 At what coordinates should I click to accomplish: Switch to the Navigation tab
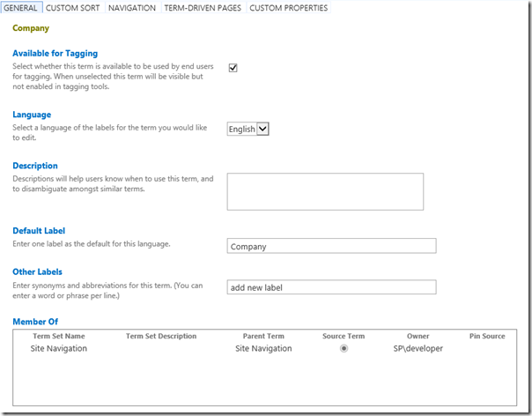[x=132, y=8]
